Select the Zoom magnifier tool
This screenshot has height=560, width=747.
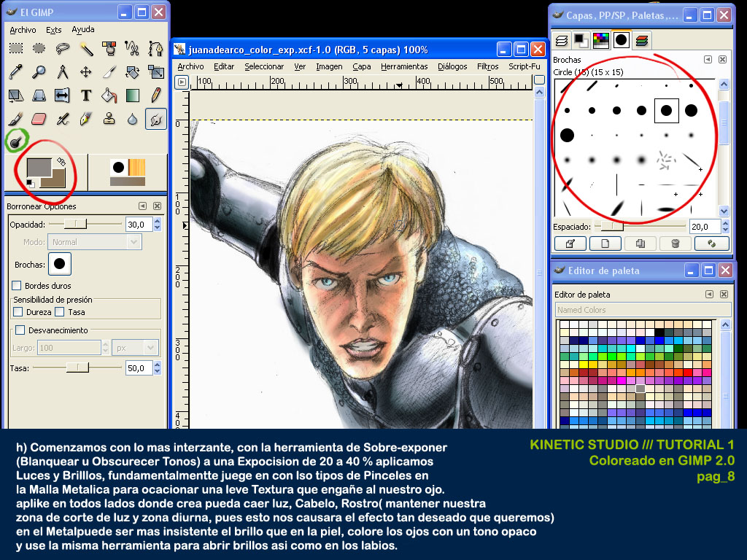point(39,72)
